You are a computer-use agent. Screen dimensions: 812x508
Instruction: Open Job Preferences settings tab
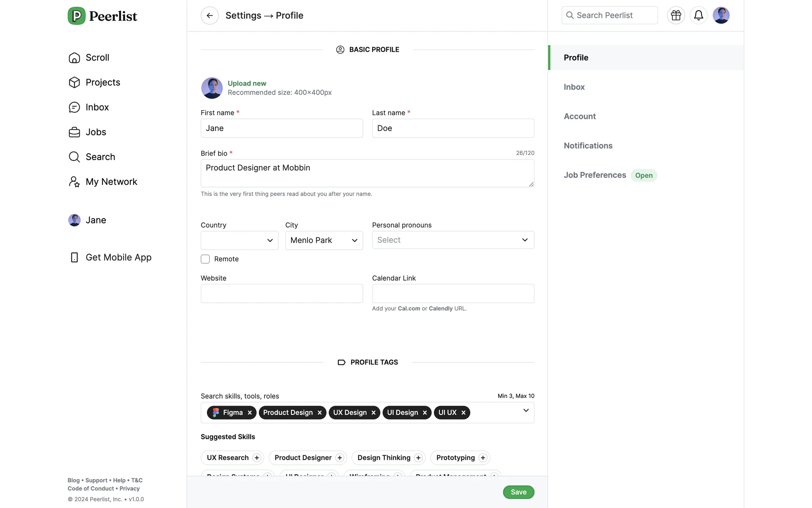(595, 175)
